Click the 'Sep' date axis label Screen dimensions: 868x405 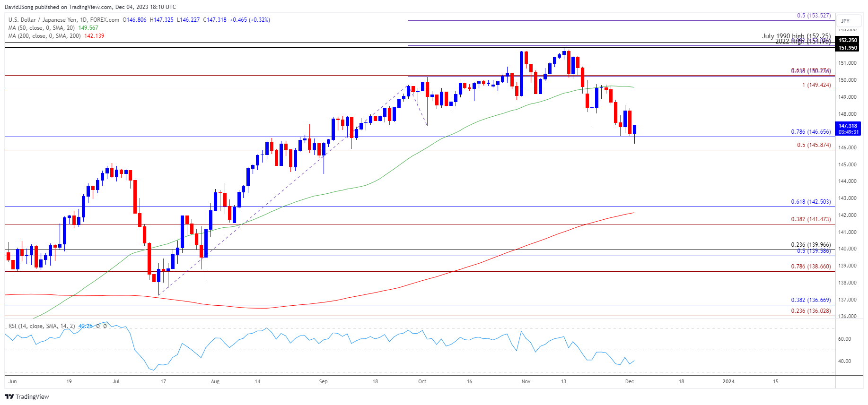click(323, 381)
